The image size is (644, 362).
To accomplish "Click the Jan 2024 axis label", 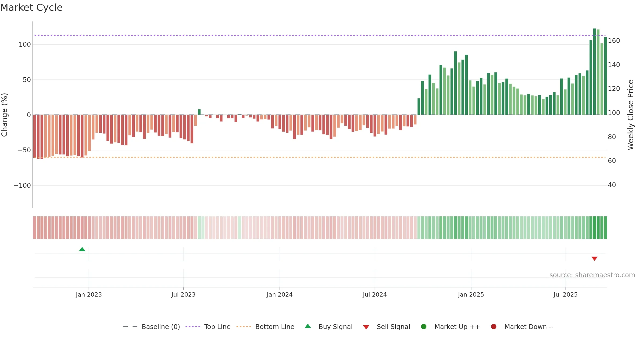I will pyautogui.click(x=280, y=294).
